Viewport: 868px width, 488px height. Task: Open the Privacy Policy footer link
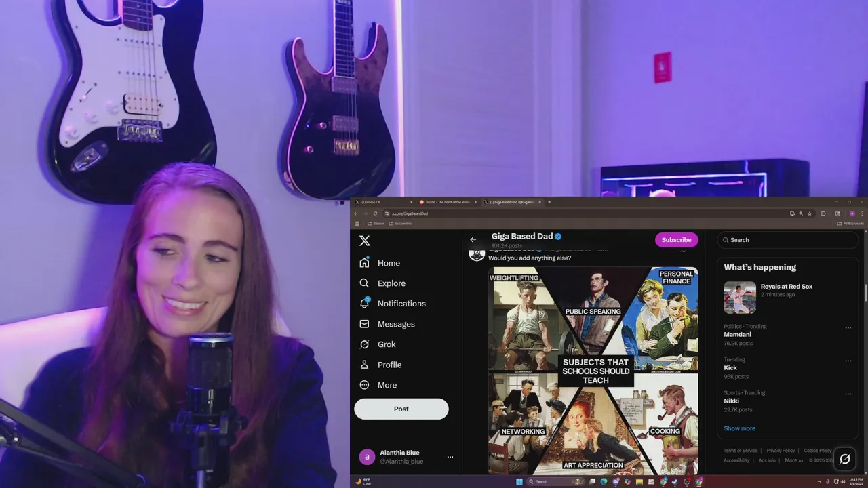tap(781, 451)
